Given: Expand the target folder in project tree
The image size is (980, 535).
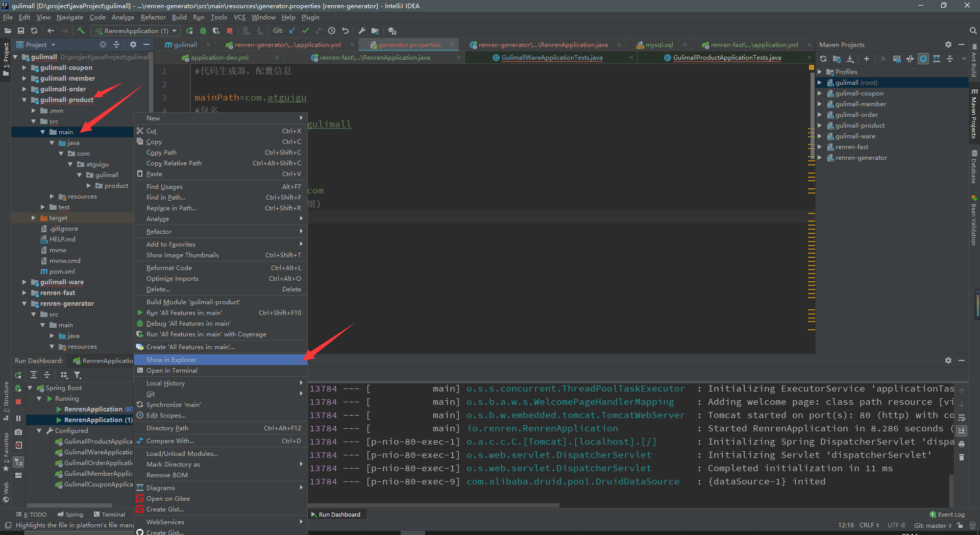Looking at the screenshot, I should coord(33,217).
